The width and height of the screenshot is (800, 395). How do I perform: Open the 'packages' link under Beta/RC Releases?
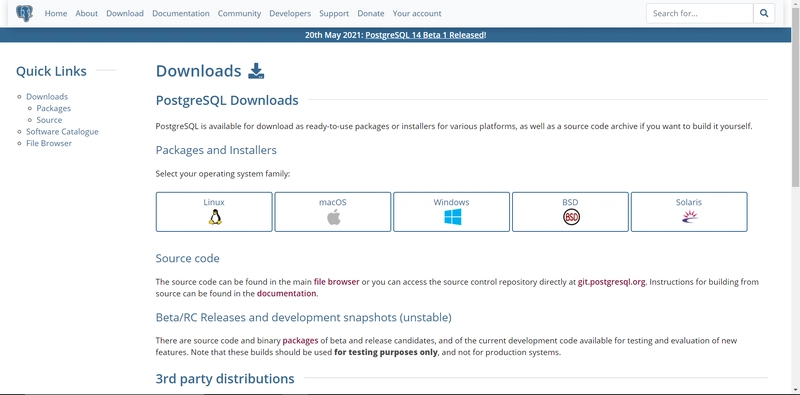[301, 340]
